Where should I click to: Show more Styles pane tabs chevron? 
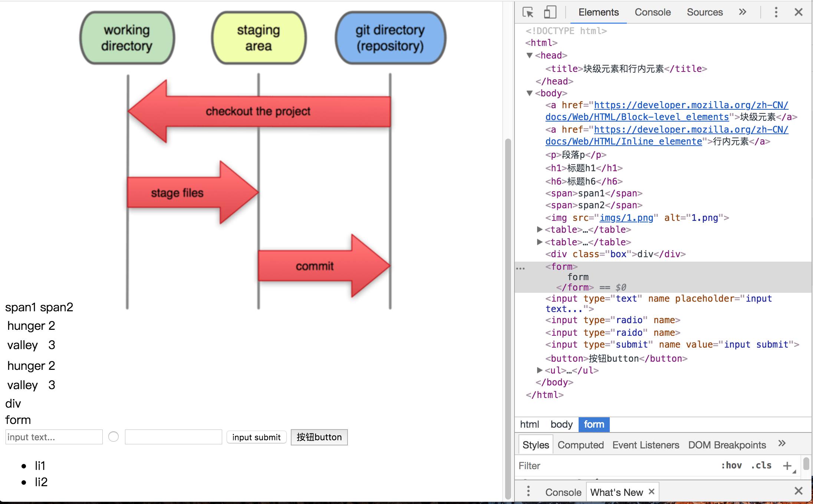782,444
